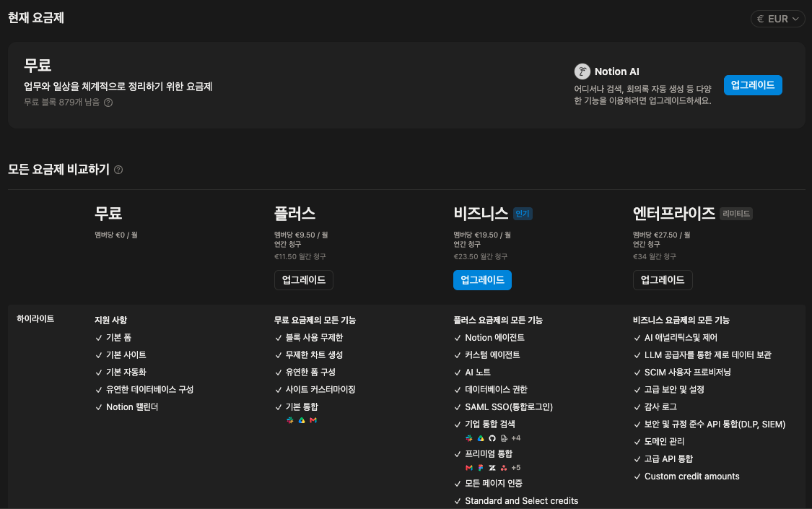Click 사이트 커스터마이징 feature text
This screenshot has height=509, width=812.
[x=320, y=389]
